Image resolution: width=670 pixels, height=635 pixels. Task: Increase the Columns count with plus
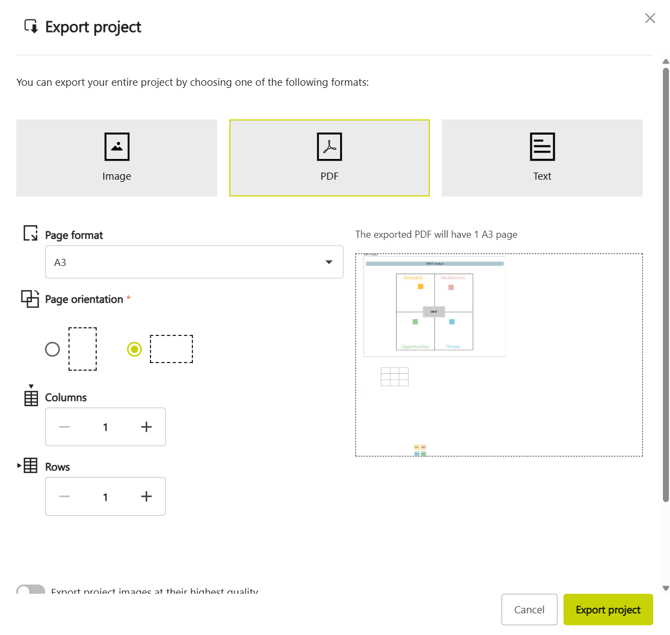[x=146, y=427]
